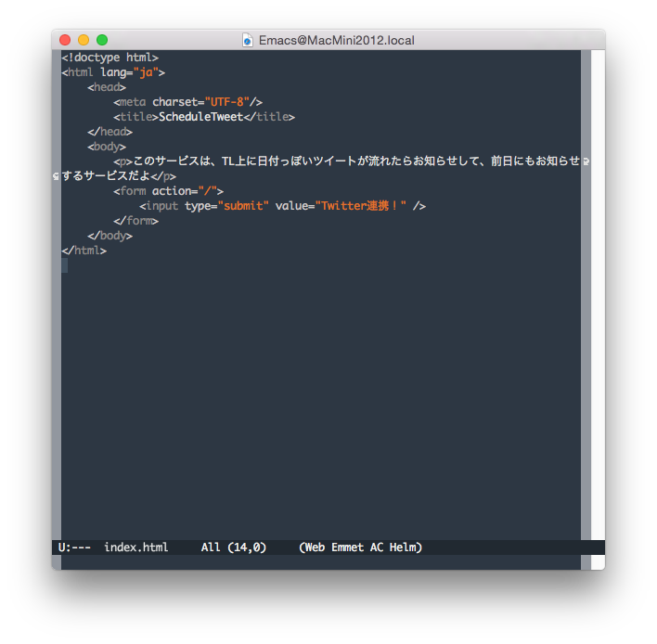Click the AC minor mode indicator
Image resolution: width=657 pixels, height=644 pixels.
[376, 547]
